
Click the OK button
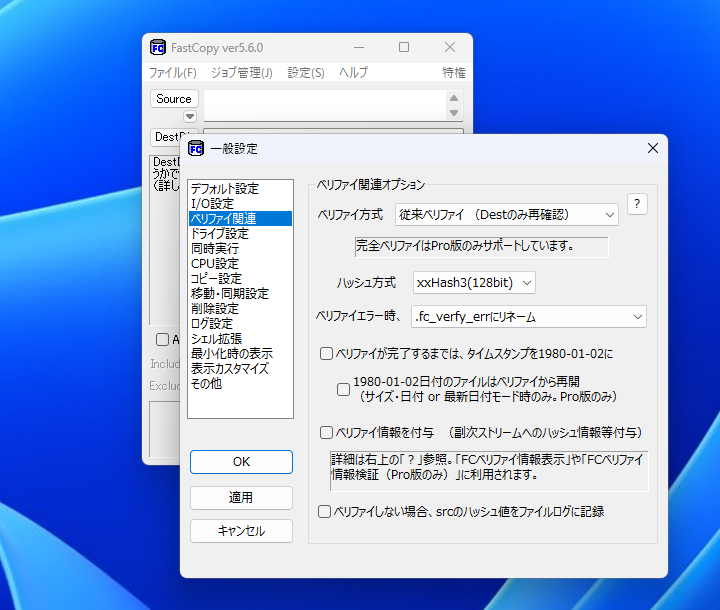(x=241, y=462)
